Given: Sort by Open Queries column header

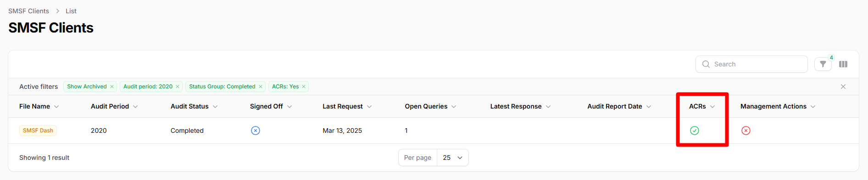Looking at the screenshot, I should point(430,106).
